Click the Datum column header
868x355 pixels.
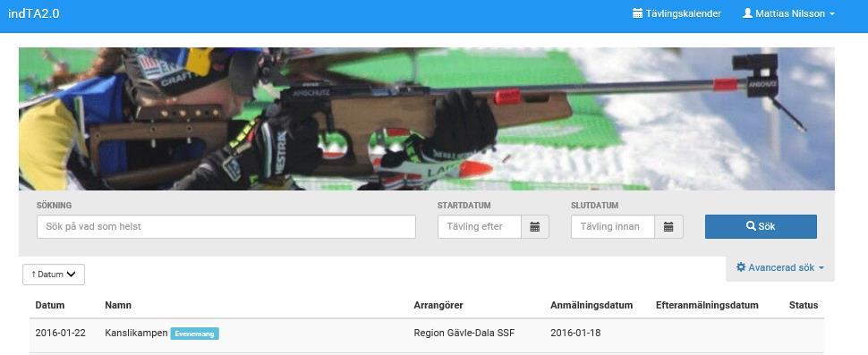(x=50, y=305)
